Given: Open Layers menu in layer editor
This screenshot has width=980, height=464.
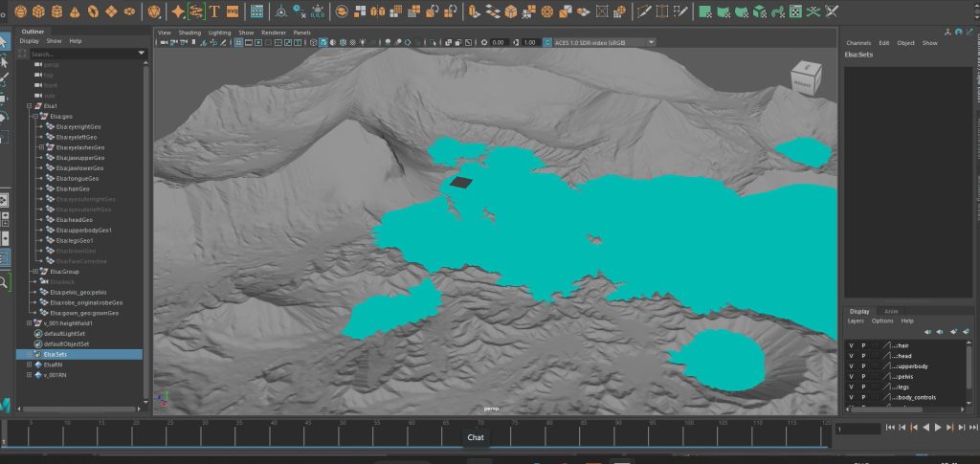Looking at the screenshot, I should 855,321.
